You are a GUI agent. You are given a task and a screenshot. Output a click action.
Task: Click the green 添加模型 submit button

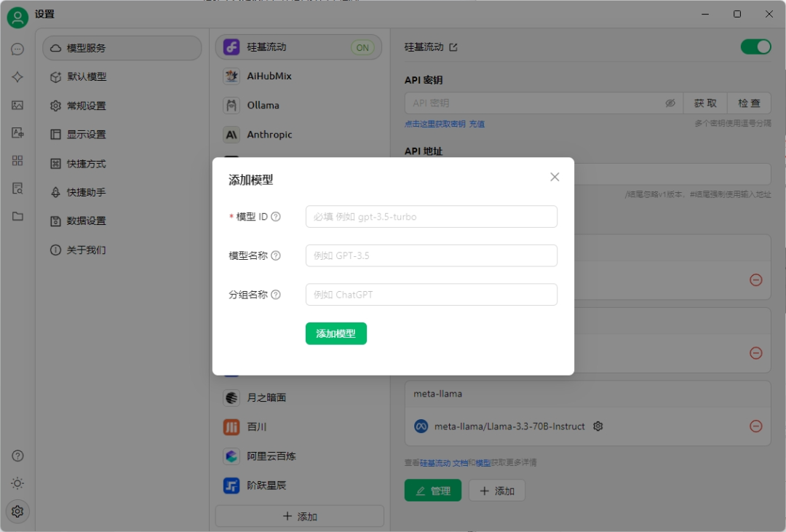click(x=336, y=333)
